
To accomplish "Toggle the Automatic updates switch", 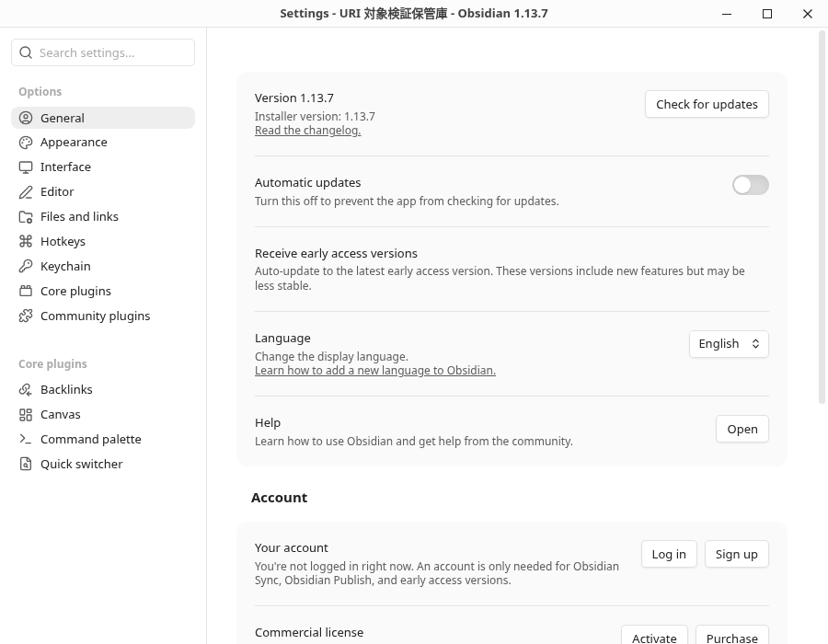I will point(751,185).
